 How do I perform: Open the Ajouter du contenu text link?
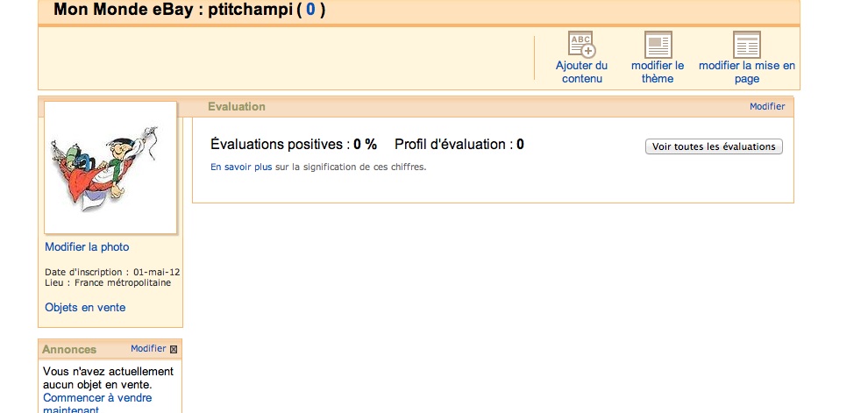click(582, 72)
